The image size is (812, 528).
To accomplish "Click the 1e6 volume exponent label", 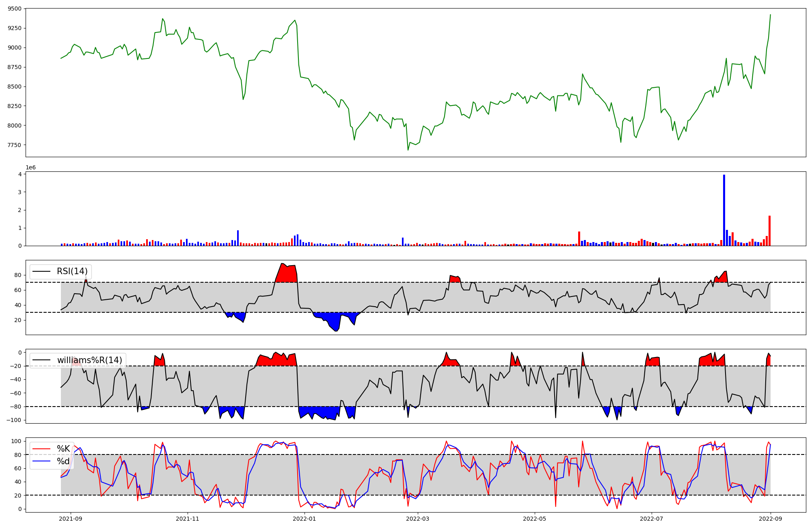I will (31, 168).
